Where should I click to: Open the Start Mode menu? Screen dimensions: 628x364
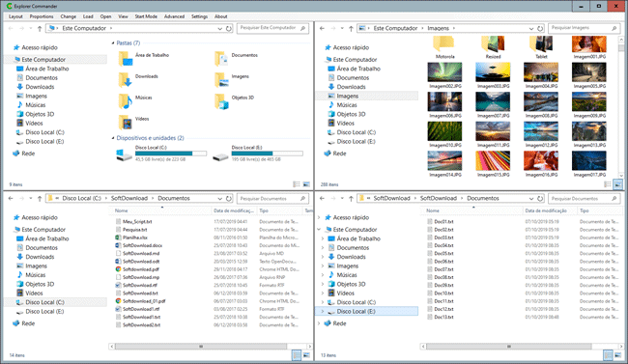146,16
